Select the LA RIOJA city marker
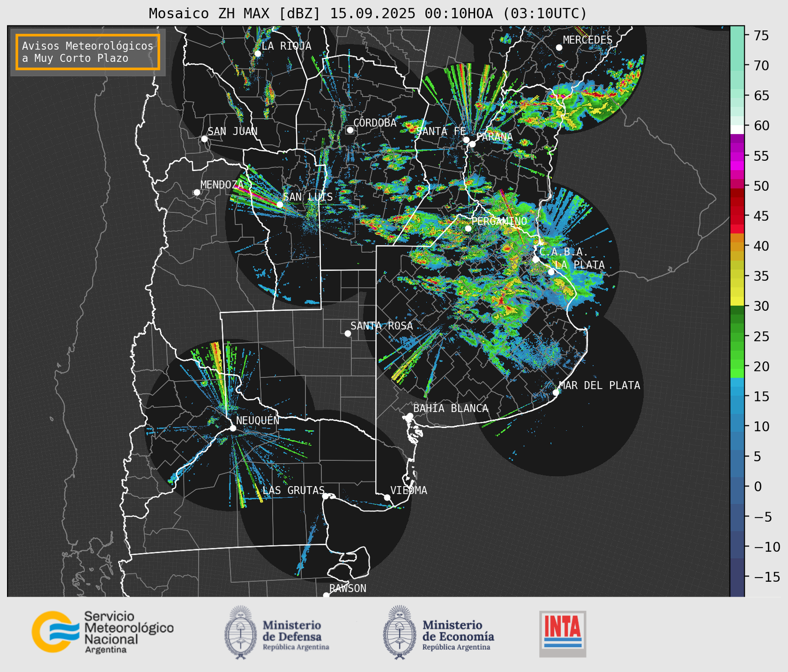The image size is (788, 672). (257, 54)
